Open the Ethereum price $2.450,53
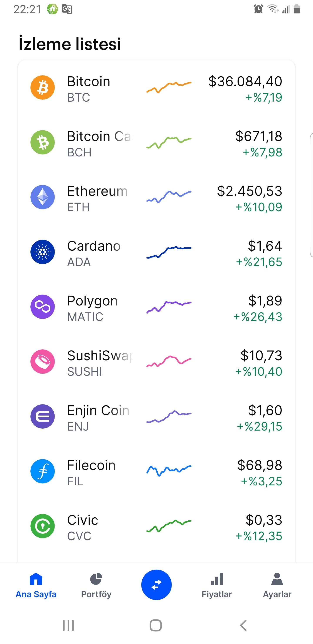Image resolution: width=313 pixels, height=644 pixels. click(x=250, y=191)
